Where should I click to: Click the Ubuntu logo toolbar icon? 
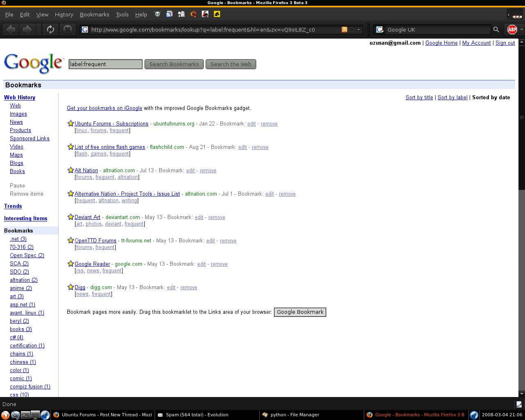coord(193,14)
